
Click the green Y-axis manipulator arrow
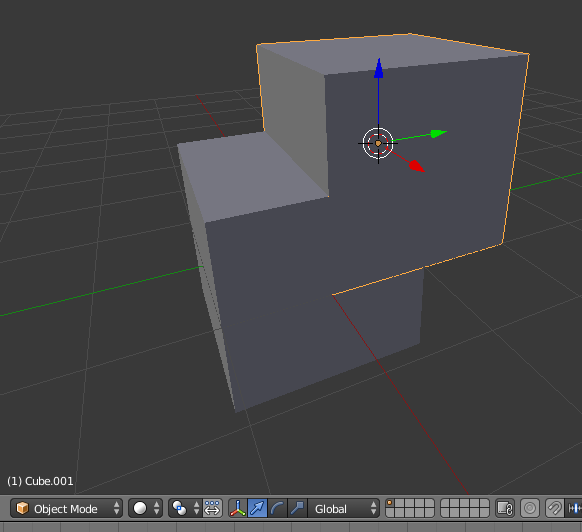click(x=438, y=133)
